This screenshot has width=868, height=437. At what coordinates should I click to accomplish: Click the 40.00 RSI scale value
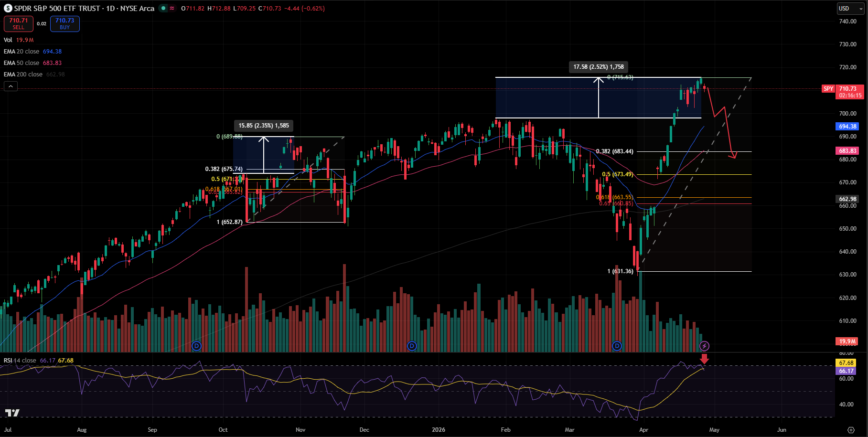[846, 405]
